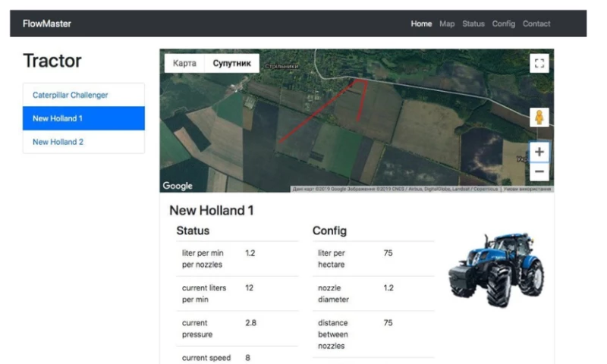Click the blue tractor image
This screenshot has height=364, width=607.
(x=497, y=270)
